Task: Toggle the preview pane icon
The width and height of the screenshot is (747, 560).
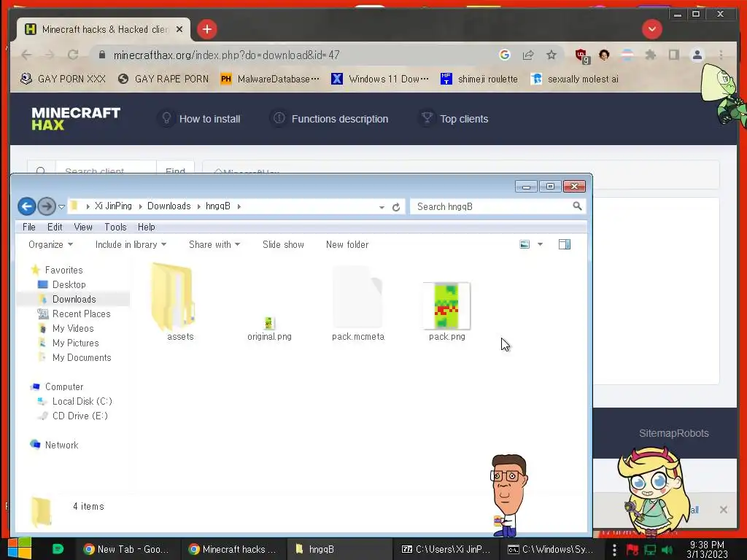Action: (x=565, y=244)
